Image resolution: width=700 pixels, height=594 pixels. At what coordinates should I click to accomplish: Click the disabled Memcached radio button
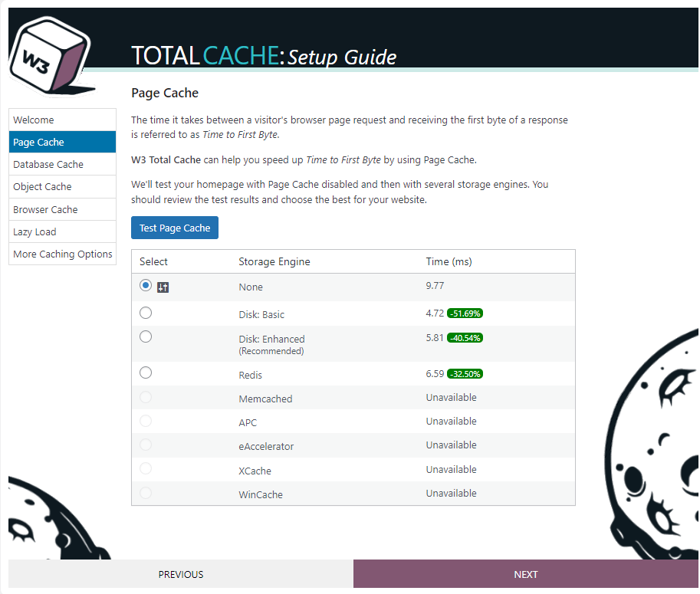point(146,397)
